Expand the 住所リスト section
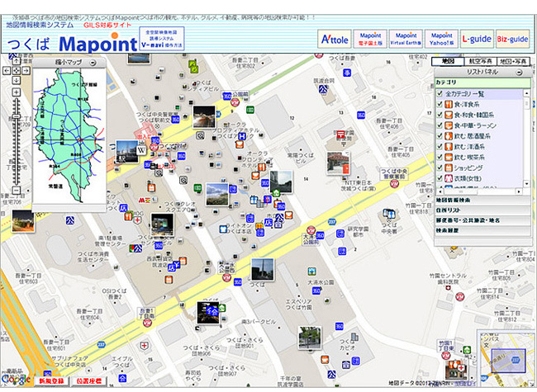Image resolution: width=537 pixels, height=392 pixels. pyautogui.click(x=482, y=210)
